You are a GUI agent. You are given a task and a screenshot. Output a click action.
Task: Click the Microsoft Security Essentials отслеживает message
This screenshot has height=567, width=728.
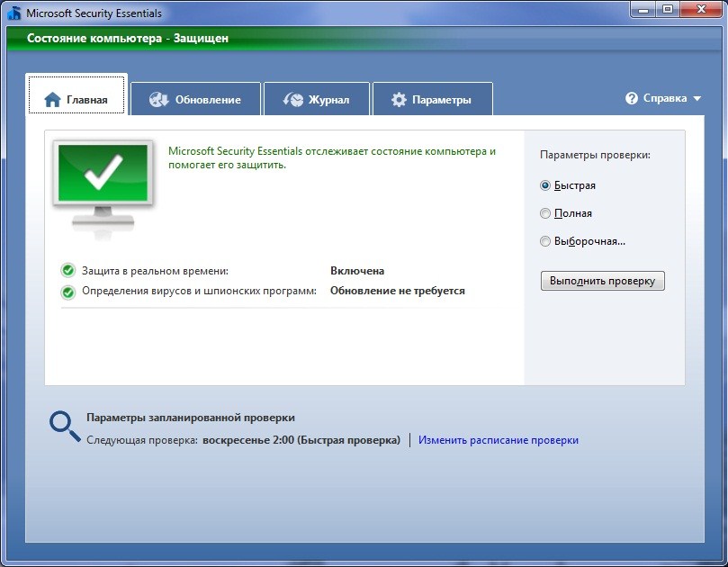331,157
